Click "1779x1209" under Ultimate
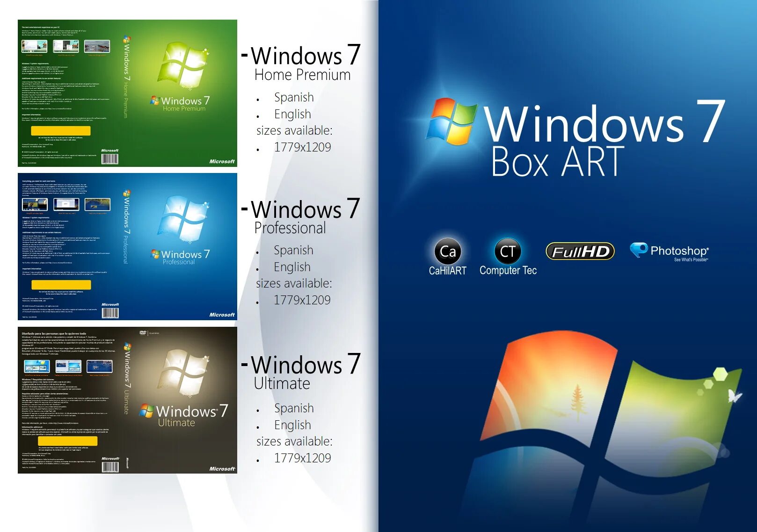 pos(302,458)
